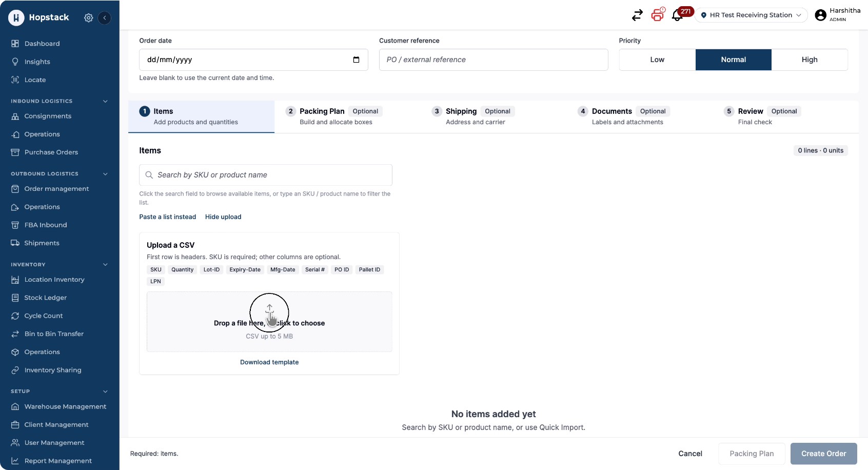Click the Create Order button
This screenshot has width=868, height=470.
[824, 454]
